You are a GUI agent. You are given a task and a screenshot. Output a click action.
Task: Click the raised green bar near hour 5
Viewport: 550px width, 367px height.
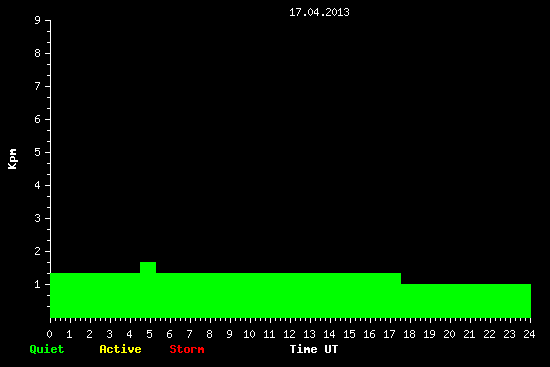pos(148,267)
